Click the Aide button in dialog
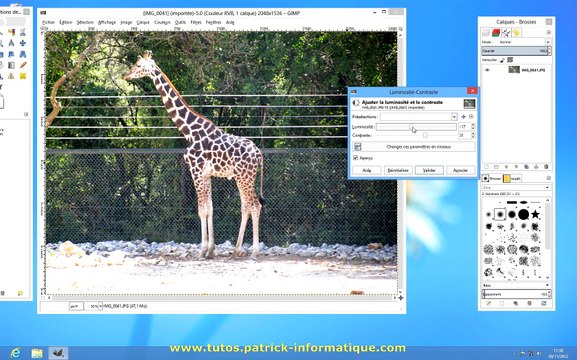The image size is (577, 360). click(367, 170)
